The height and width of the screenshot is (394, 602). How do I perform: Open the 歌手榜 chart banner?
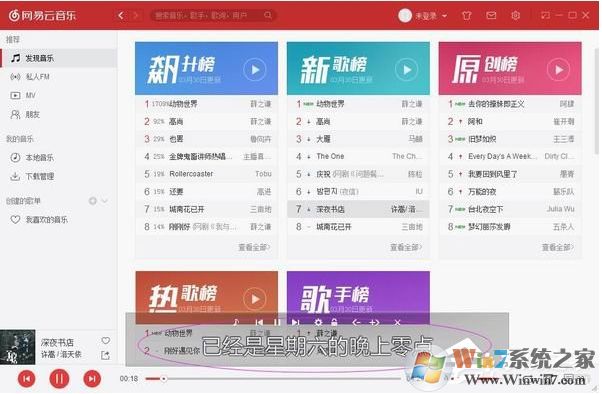click(358, 298)
